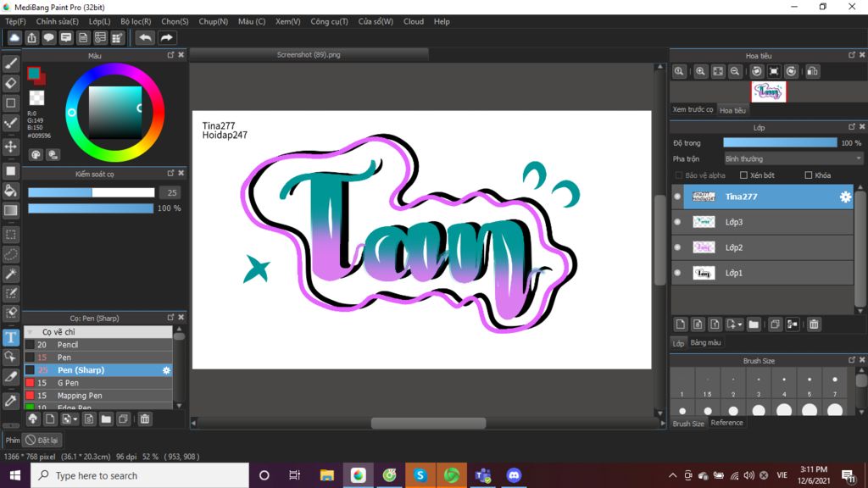The width and height of the screenshot is (868, 488).
Task: Select the Move tool
Action: [10, 147]
